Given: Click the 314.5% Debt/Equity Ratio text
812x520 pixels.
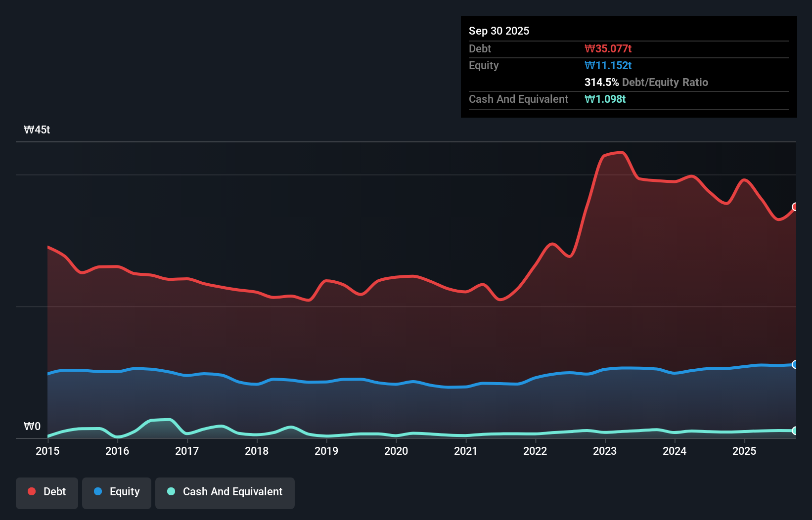Looking at the screenshot, I should [x=646, y=82].
